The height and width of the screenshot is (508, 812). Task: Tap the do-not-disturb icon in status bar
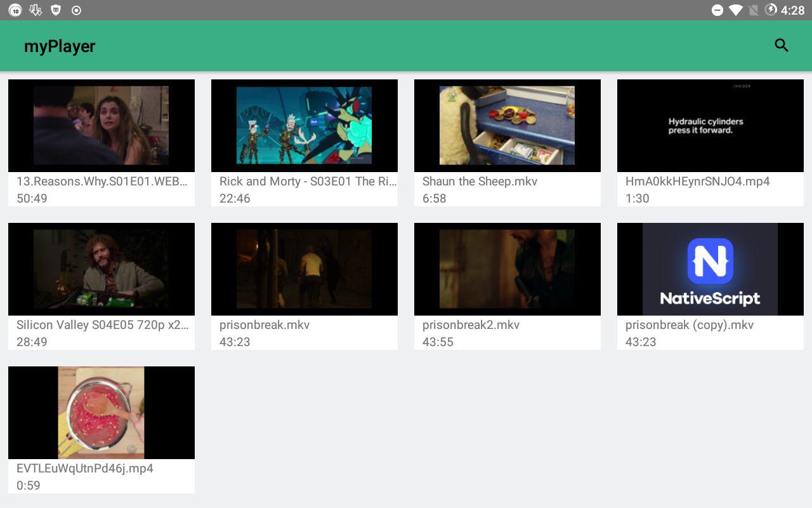click(717, 10)
